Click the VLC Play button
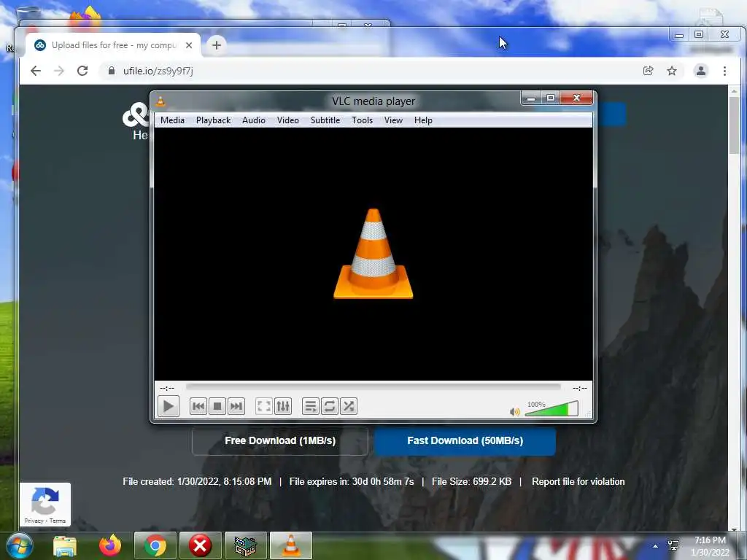The height and width of the screenshot is (560, 747). [x=169, y=406]
